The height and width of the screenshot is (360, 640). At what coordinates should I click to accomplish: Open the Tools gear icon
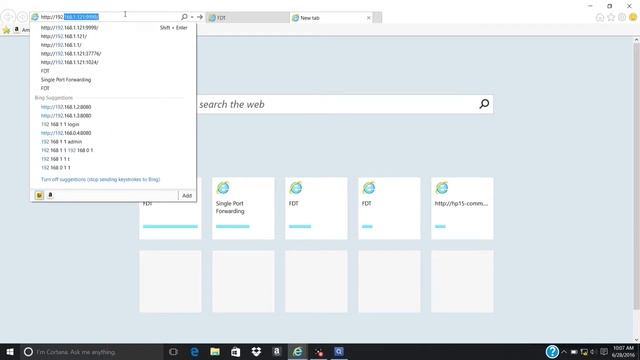622,17
